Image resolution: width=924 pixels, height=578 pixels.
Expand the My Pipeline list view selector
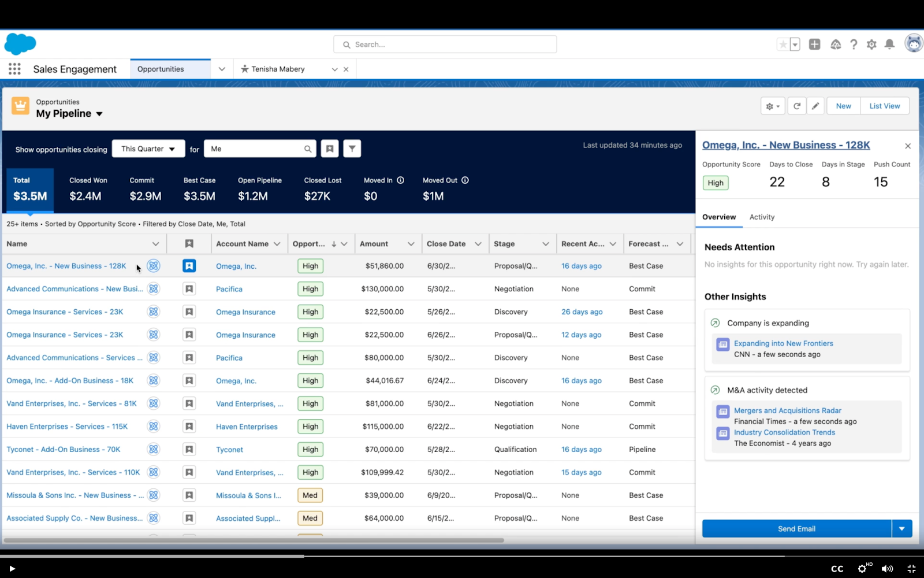pos(99,114)
